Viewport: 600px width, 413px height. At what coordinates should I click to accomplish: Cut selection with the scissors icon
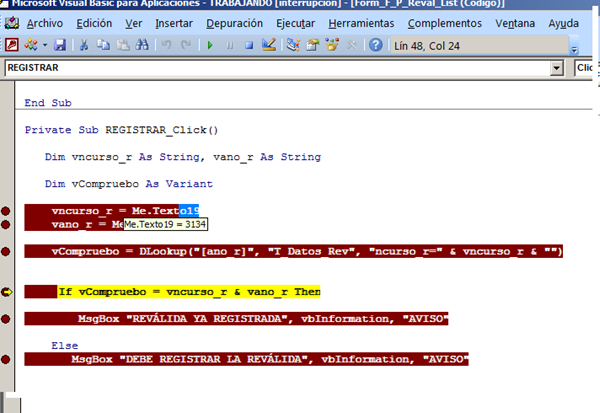pos(83,45)
